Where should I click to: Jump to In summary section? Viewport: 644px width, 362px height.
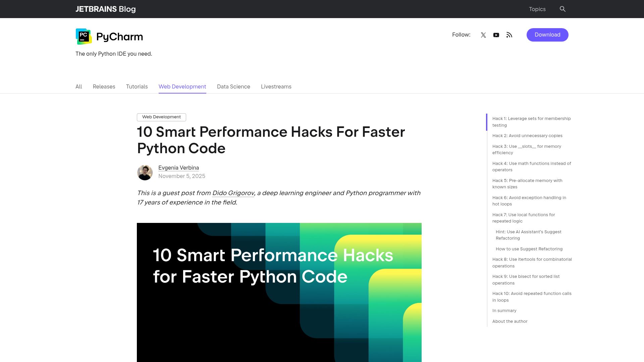[x=504, y=311]
